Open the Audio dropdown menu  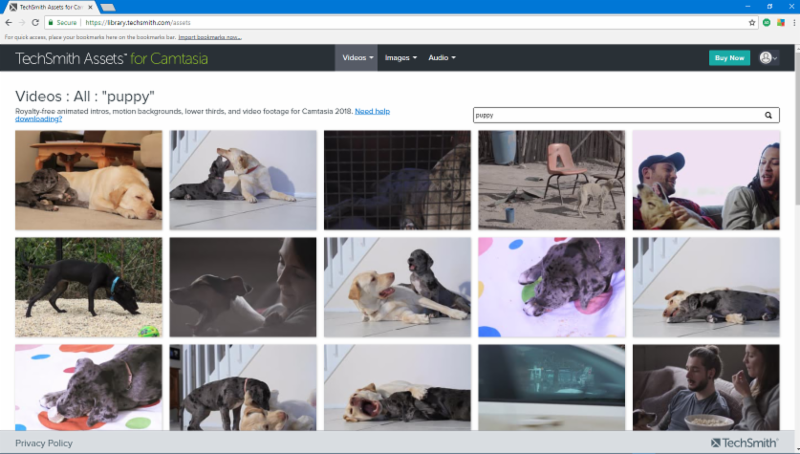point(441,58)
